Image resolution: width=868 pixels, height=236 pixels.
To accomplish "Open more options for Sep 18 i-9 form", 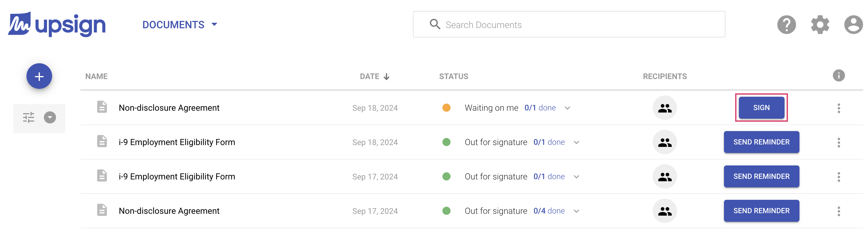I will [838, 142].
